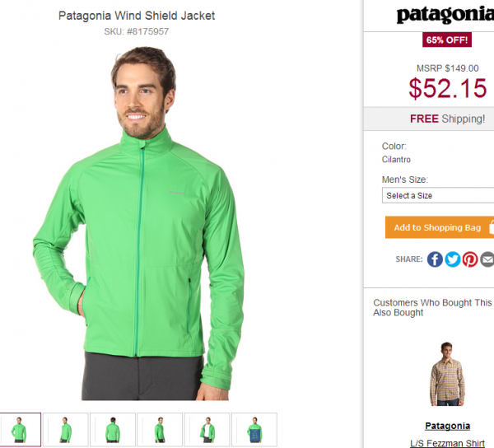Show the open-jacket thumbnail view
Viewport: 494px width, 448px height.
tap(207, 429)
